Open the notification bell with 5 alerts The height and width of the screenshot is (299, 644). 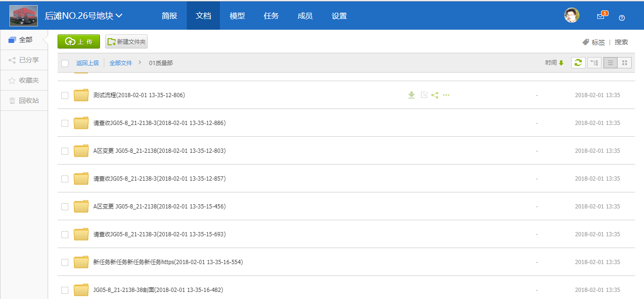click(600, 16)
